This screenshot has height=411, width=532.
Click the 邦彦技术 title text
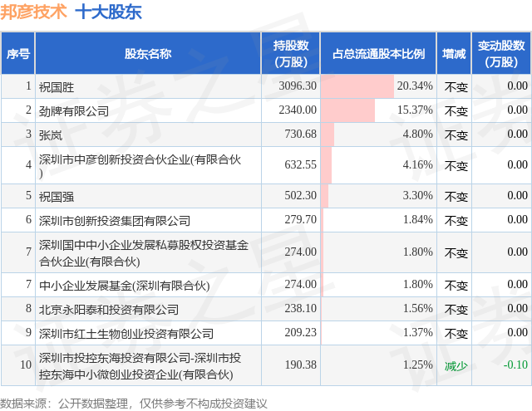33,12
